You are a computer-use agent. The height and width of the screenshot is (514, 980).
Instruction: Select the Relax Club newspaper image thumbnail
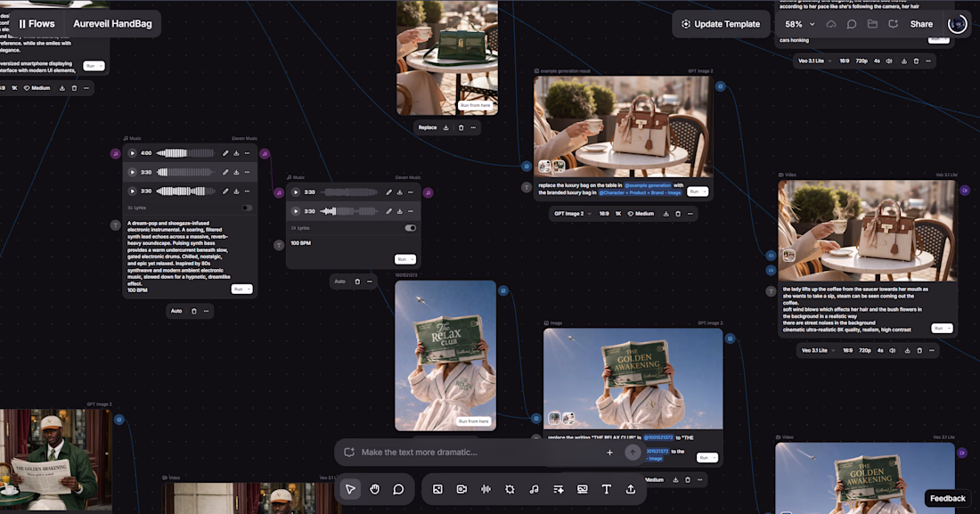click(445, 355)
